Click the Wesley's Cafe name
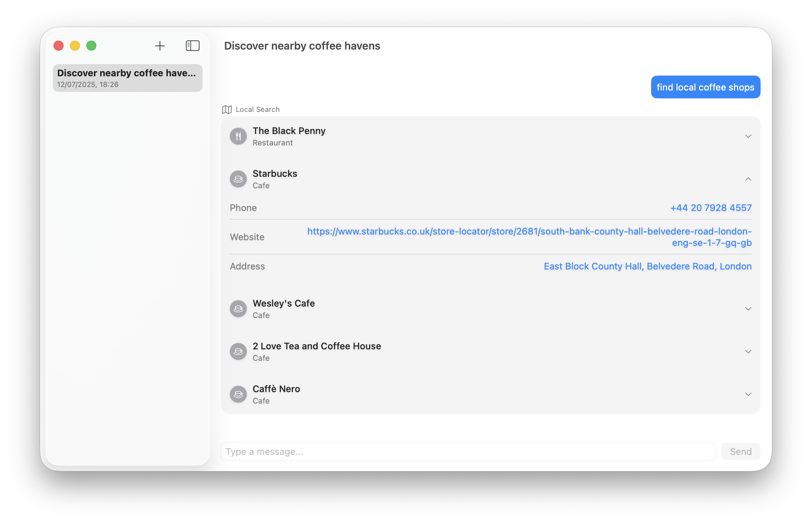The width and height of the screenshot is (812, 524). (284, 303)
